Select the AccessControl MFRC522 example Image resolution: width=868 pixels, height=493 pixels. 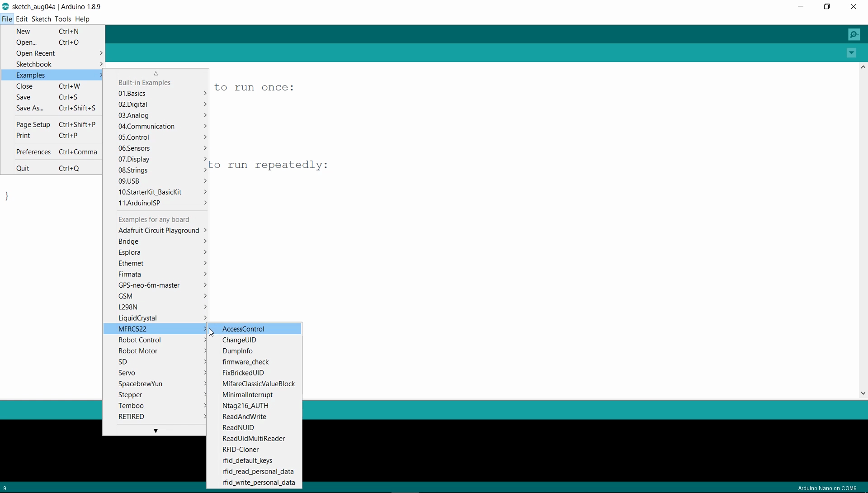[243, 328]
